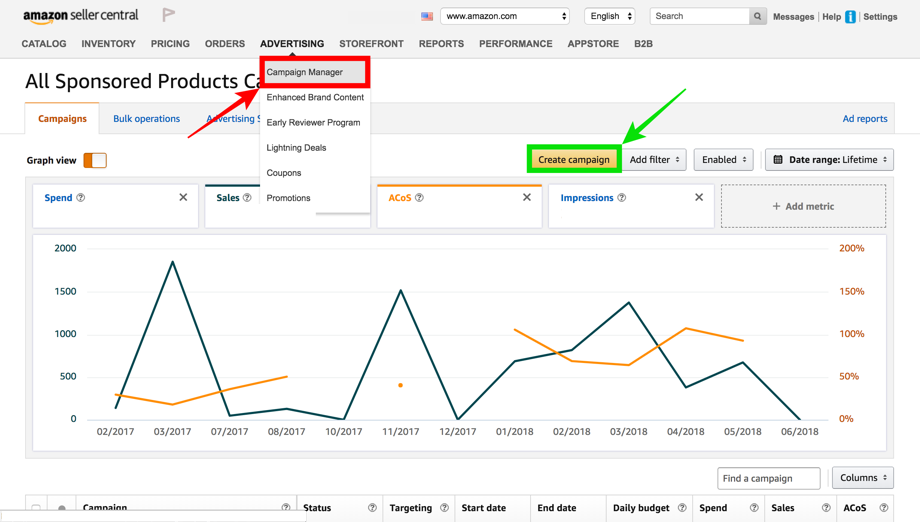Check the select-all campaigns checkbox
The width and height of the screenshot is (920, 522).
point(36,509)
